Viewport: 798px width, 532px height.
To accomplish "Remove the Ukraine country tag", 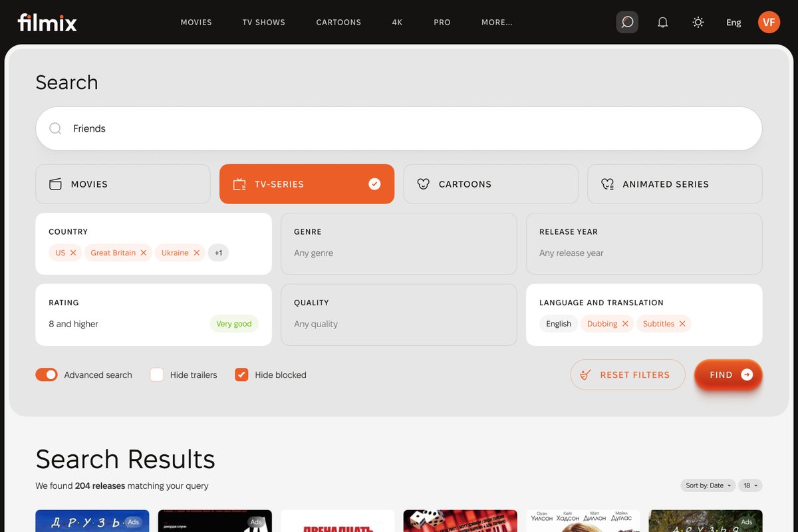I will [x=197, y=253].
